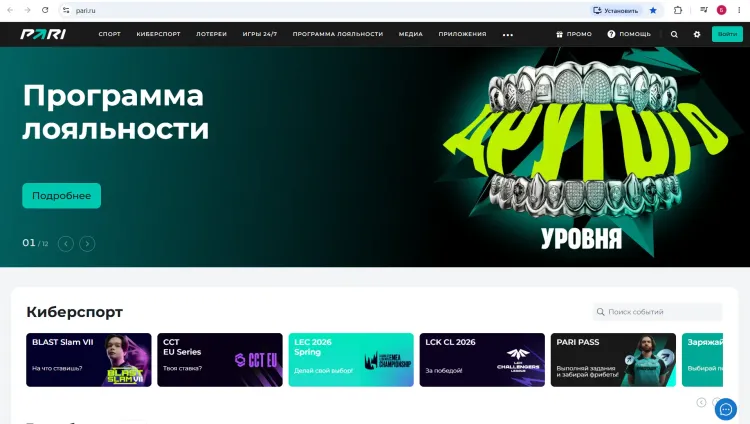Open the LCK CL 2026 card
Screen dimensions: 750x424
(482, 360)
